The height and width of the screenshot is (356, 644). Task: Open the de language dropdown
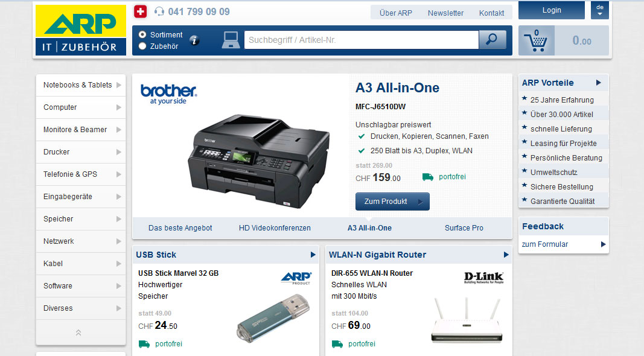tap(600, 10)
